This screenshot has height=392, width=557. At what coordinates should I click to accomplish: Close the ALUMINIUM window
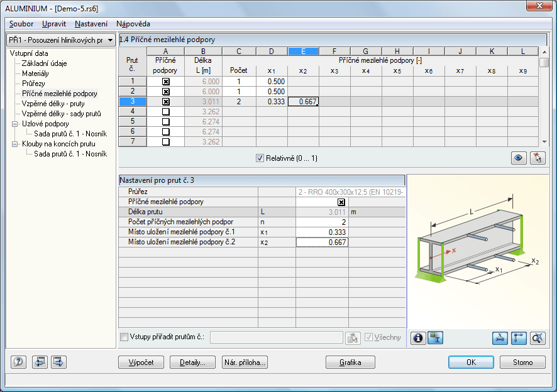coord(539,6)
